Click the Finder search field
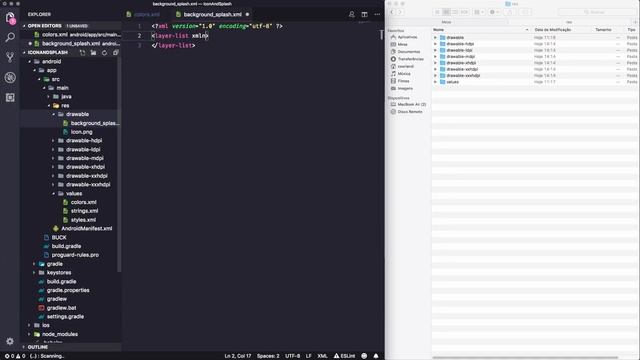This screenshot has height=360, width=640. 597,12
